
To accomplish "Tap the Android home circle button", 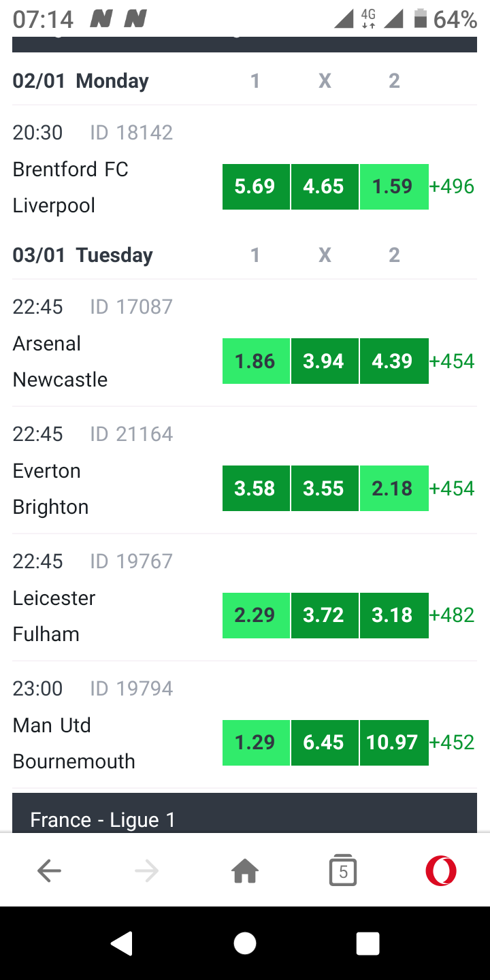I will pyautogui.click(x=245, y=943).
